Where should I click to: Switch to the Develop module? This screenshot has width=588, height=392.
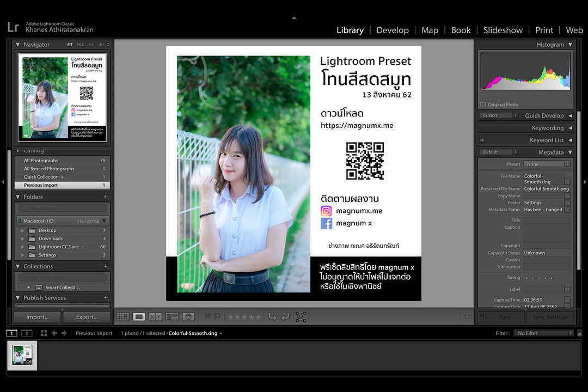tap(393, 30)
